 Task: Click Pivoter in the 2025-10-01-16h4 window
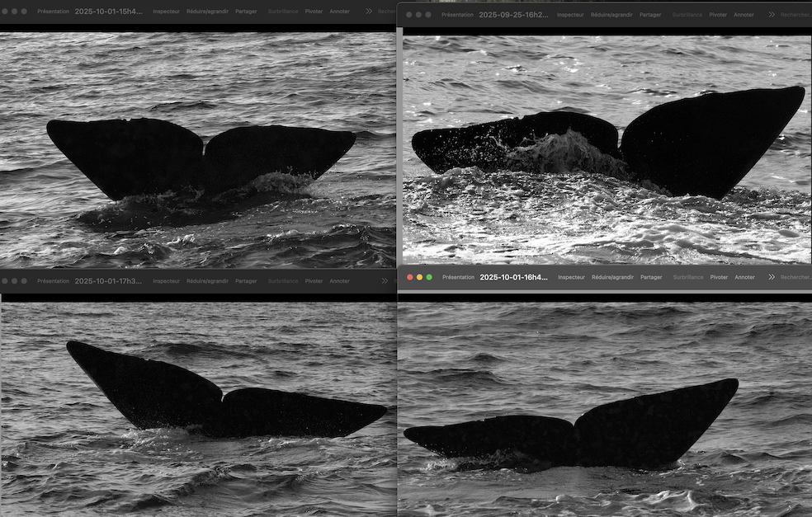pyautogui.click(x=719, y=277)
